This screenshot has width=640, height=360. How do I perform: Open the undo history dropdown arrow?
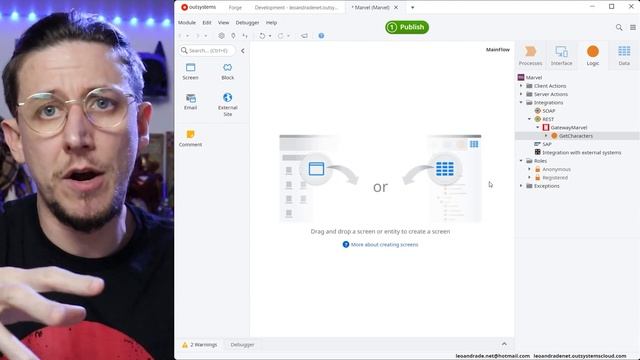click(x=270, y=36)
